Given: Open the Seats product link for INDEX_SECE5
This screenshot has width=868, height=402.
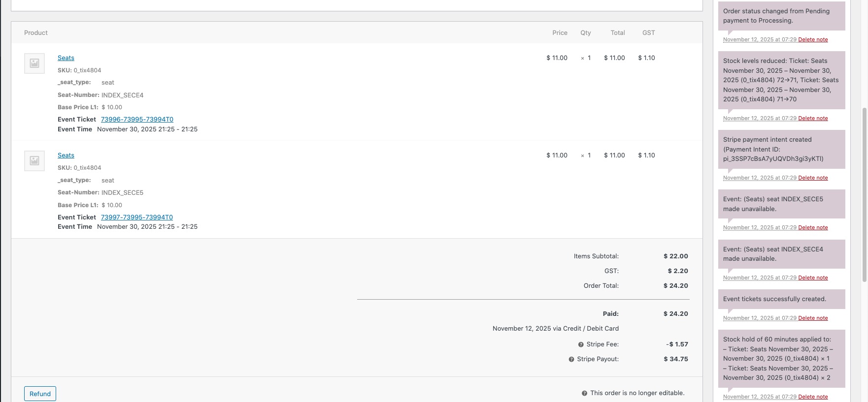Looking at the screenshot, I should (66, 155).
